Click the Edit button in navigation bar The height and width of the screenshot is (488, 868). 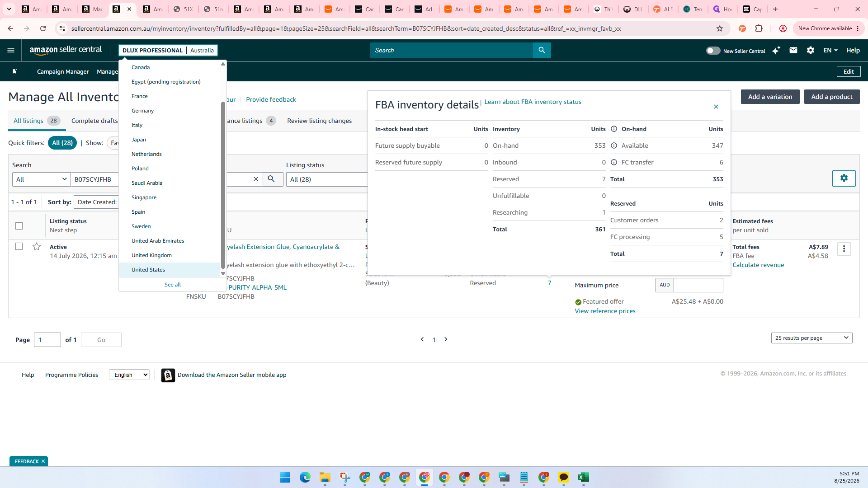click(849, 71)
